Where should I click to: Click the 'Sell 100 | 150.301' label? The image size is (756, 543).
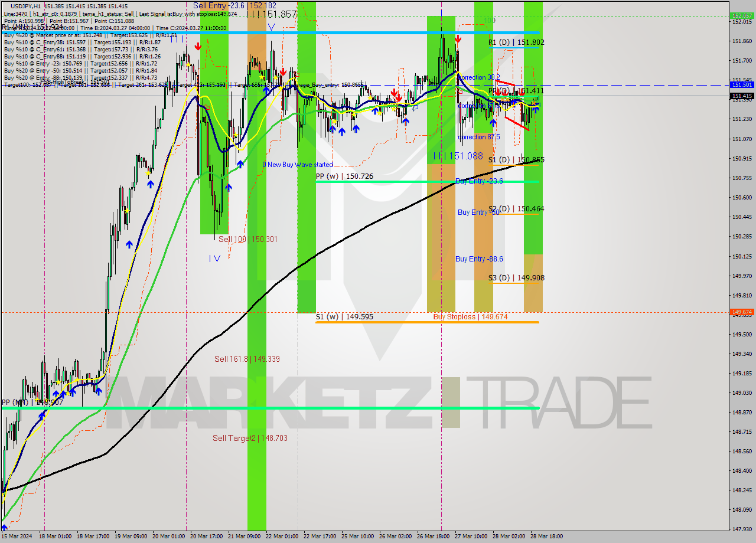[x=247, y=240]
